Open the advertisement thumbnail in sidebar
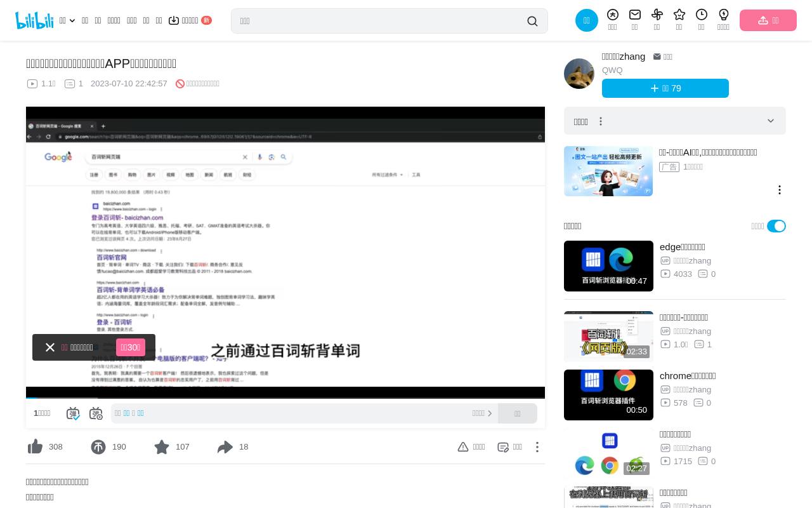Image resolution: width=812 pixels, height=508 pixels. pos(608,171)
